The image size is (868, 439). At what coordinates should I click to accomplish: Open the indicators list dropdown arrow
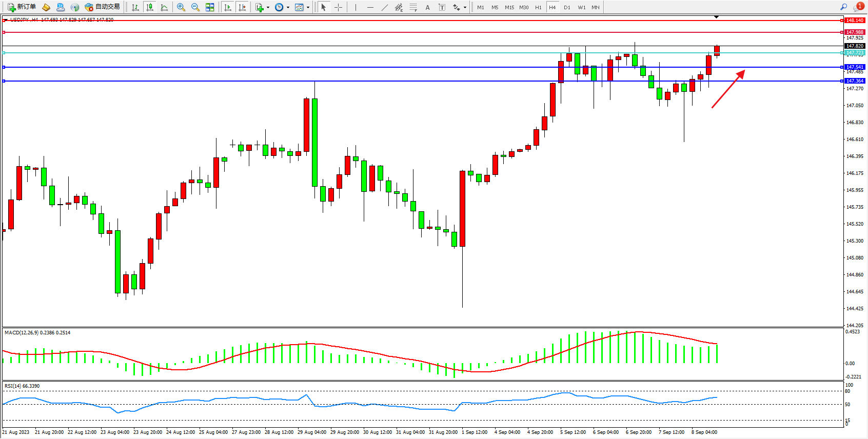(x=268, y=7)
